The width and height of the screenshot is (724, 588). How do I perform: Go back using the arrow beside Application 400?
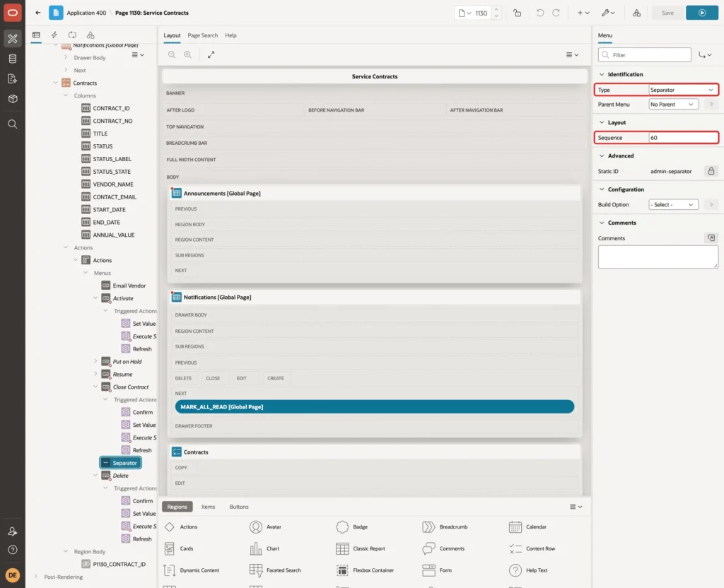(x=38, y=13)
